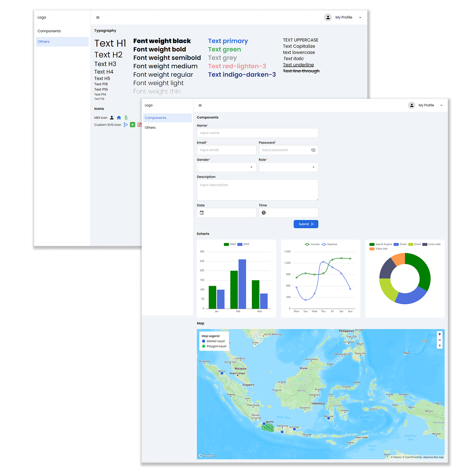This screenshot has width=476, height=476.
Task: Click the profile avatar in front window
Action: point(412,106)
